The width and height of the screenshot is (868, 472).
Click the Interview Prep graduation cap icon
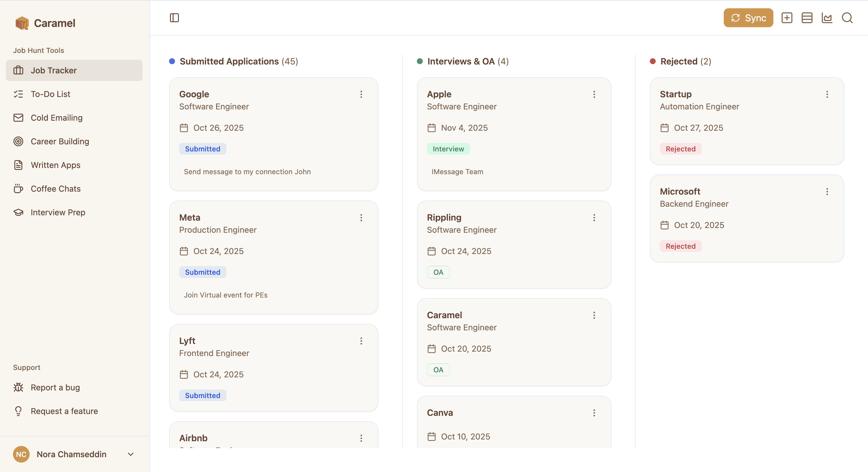click(x=18, y=212)
